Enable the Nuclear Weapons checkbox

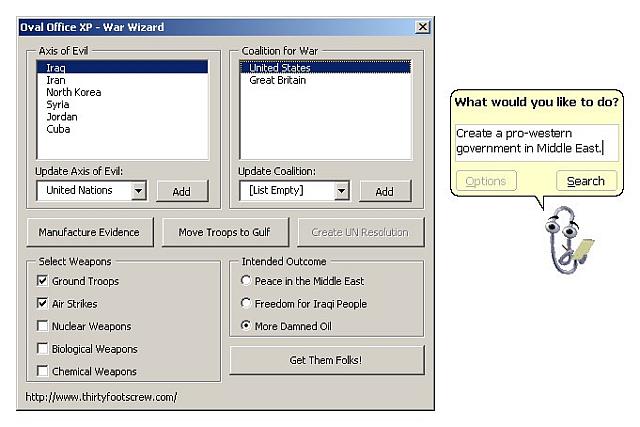[x=42, y=326]
